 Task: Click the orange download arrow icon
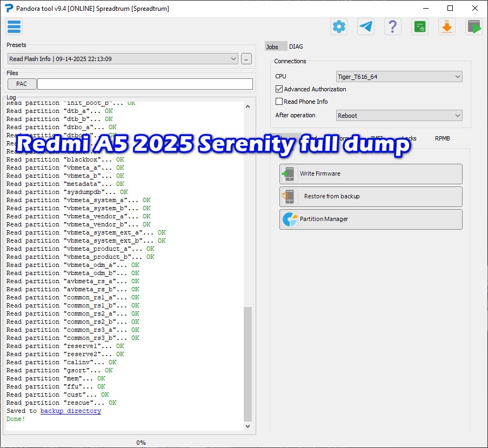[x=447, y=26]
